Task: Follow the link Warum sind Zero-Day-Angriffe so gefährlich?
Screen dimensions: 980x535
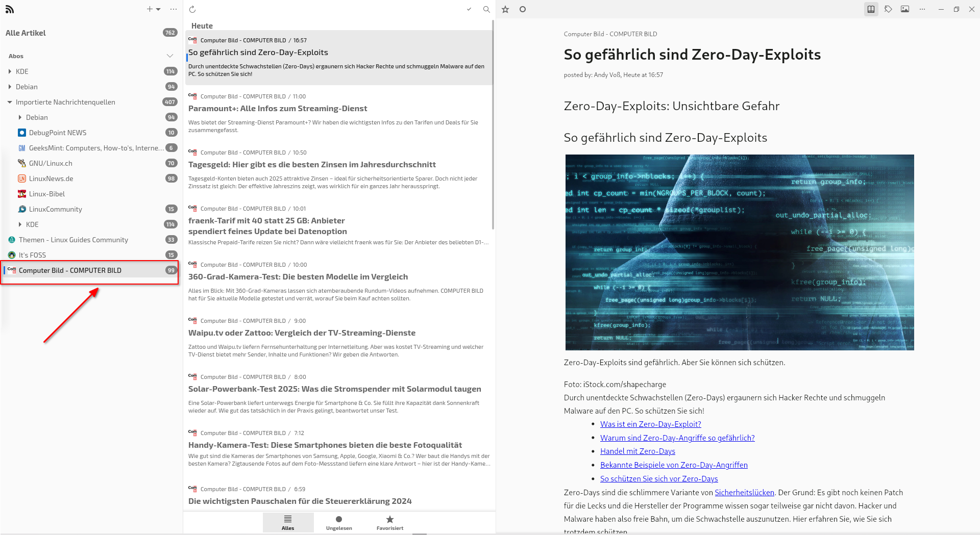Action: click(677, 438)
